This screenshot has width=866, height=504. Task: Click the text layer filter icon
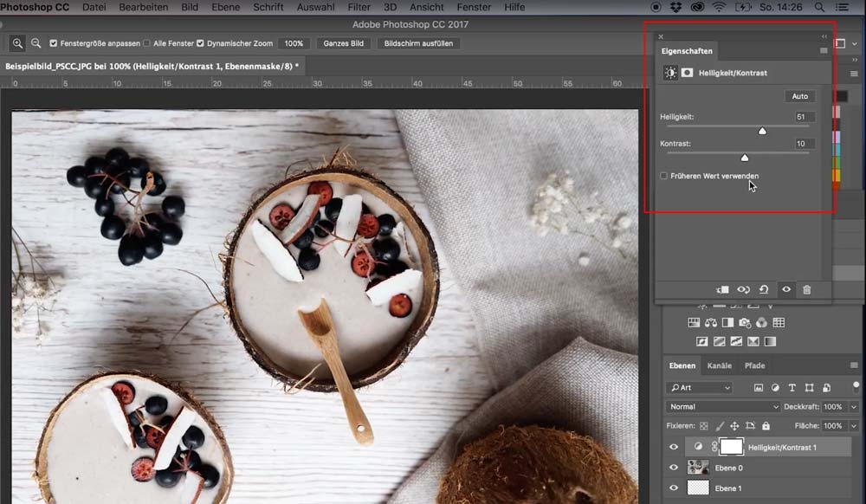click(792, 388)
